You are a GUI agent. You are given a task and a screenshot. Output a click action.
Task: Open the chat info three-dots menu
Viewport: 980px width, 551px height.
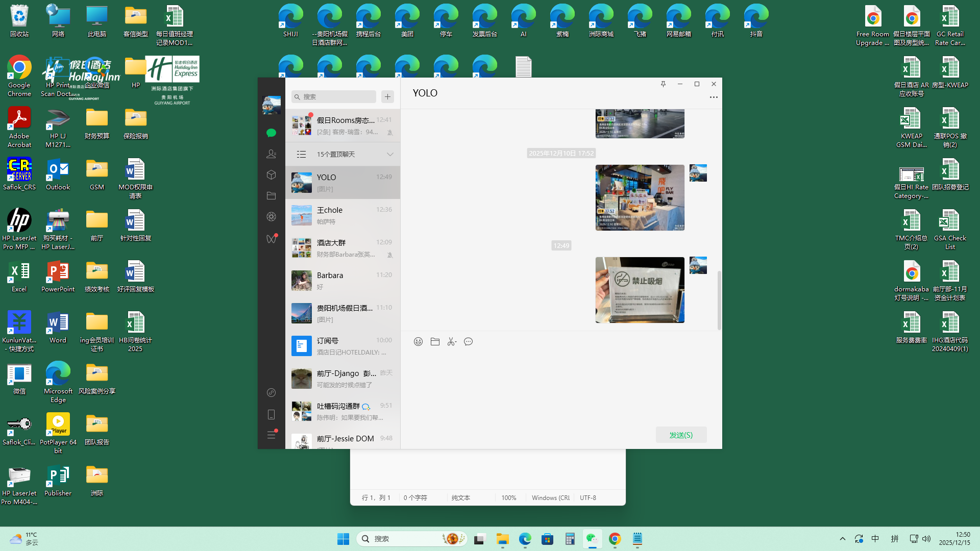pos(714,97)
